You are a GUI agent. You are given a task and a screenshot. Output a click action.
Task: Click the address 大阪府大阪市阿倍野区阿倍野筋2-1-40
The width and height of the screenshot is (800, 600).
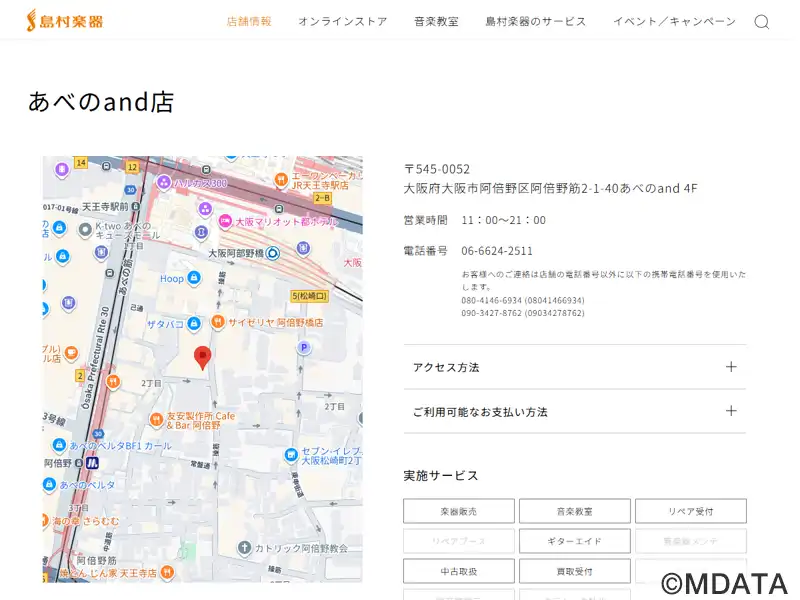(x=511, y=189)
